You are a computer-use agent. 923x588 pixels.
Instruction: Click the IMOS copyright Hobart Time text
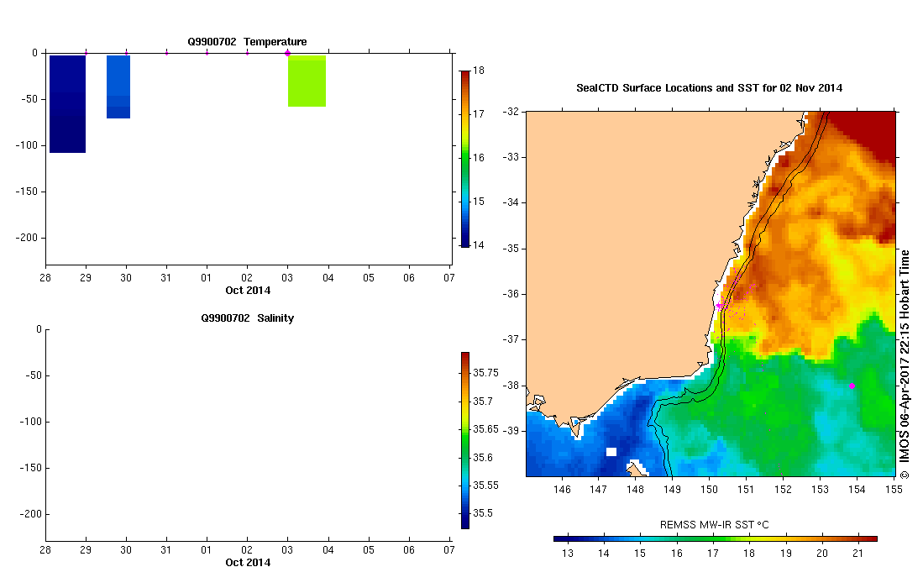point(905,365)
